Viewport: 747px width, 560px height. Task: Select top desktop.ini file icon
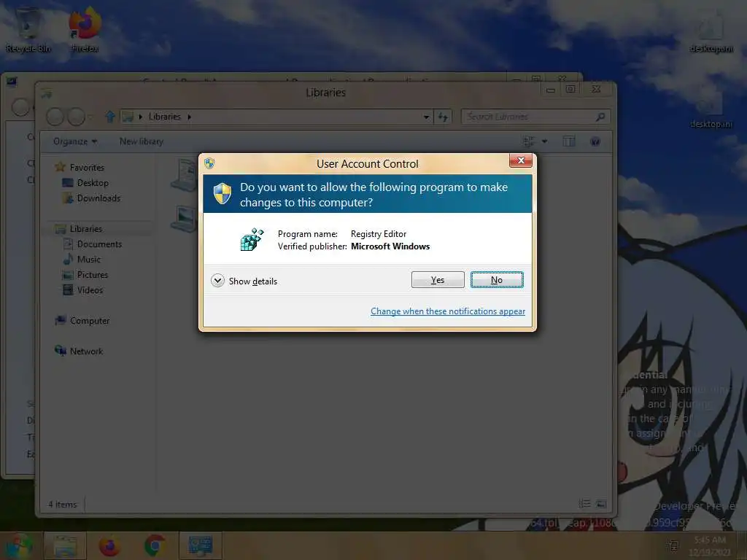[711, 32]
